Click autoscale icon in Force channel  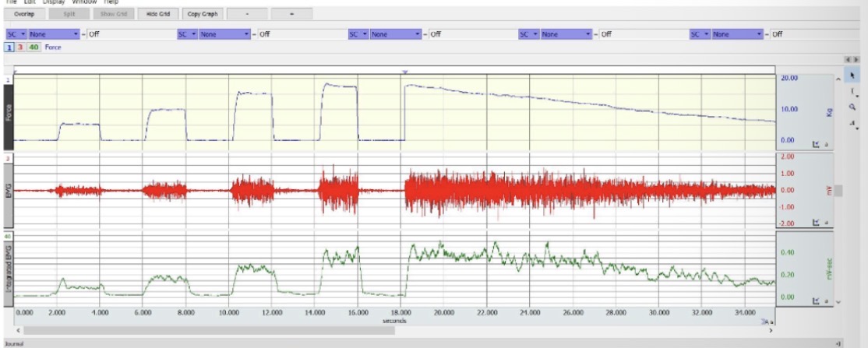point(816,144)
